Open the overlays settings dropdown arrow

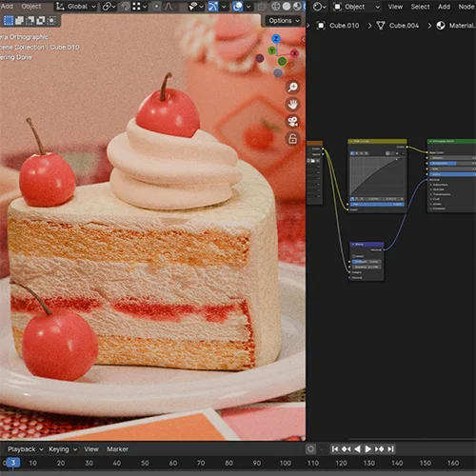click(x=248, y=7)
